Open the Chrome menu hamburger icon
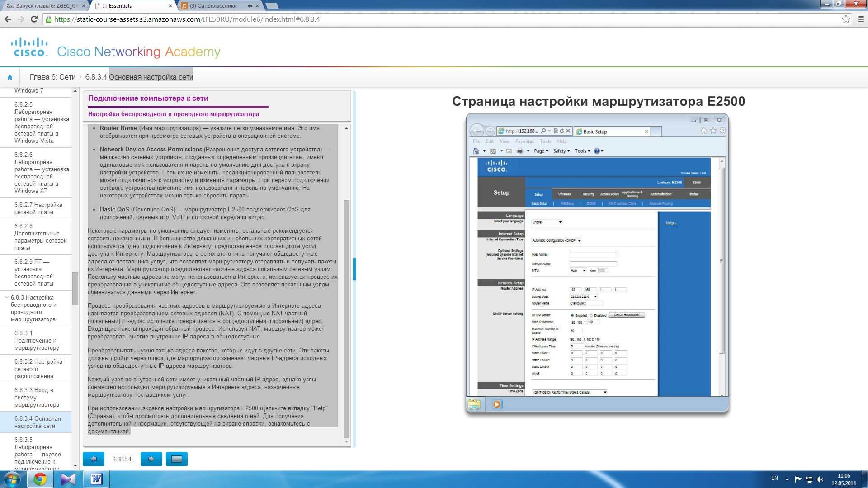Viewport: 868px width, 488px height. pyautogui.click(x=861, y=19)
